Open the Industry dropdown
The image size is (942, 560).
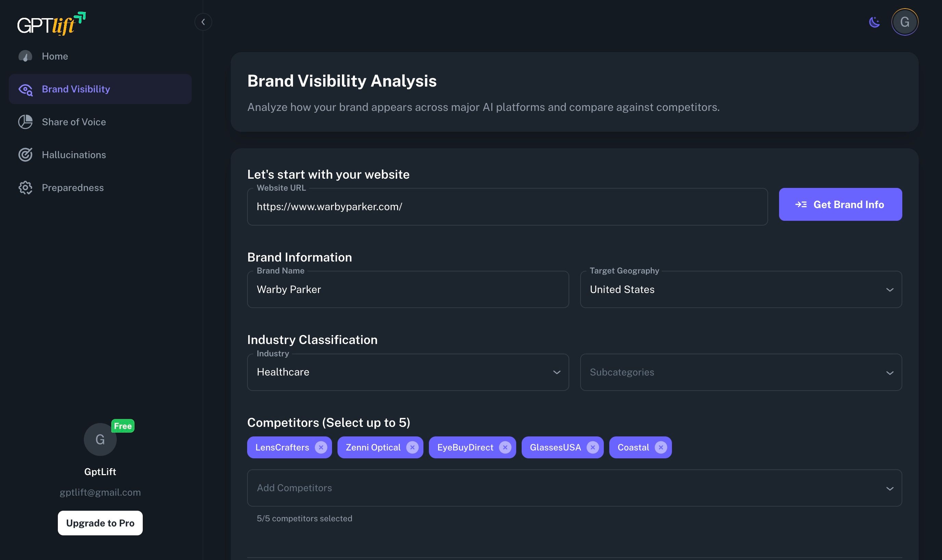point(408,372)
